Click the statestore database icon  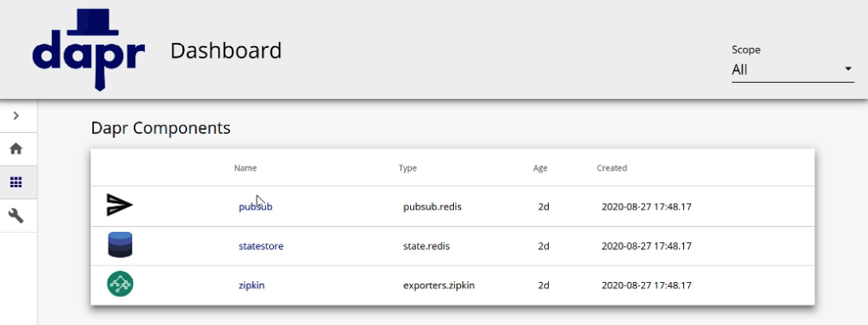click(x=120, y=245)
